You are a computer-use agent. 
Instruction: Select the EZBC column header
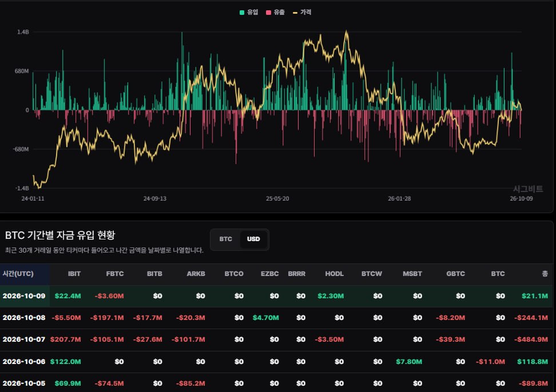click(269, 274)
